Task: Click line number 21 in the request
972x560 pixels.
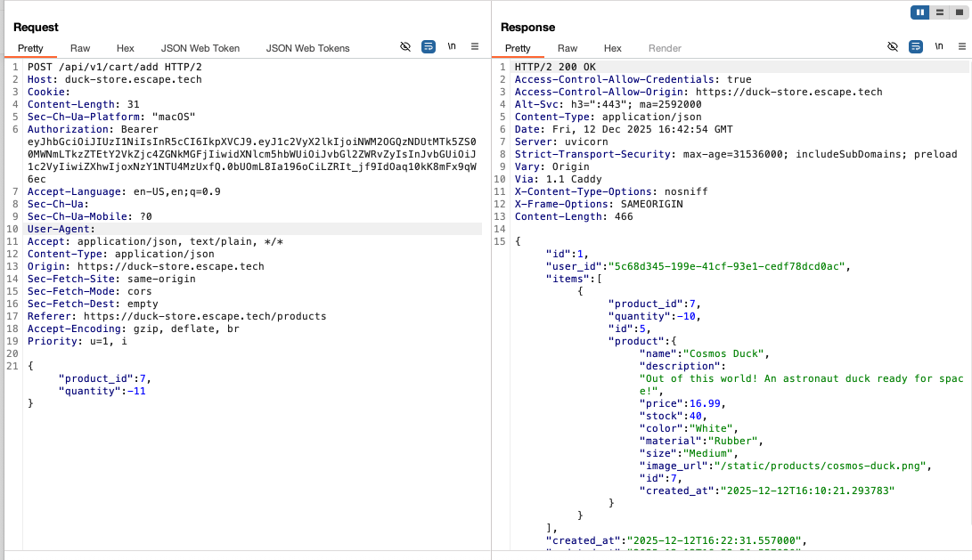Action: (x=12, y=365)
